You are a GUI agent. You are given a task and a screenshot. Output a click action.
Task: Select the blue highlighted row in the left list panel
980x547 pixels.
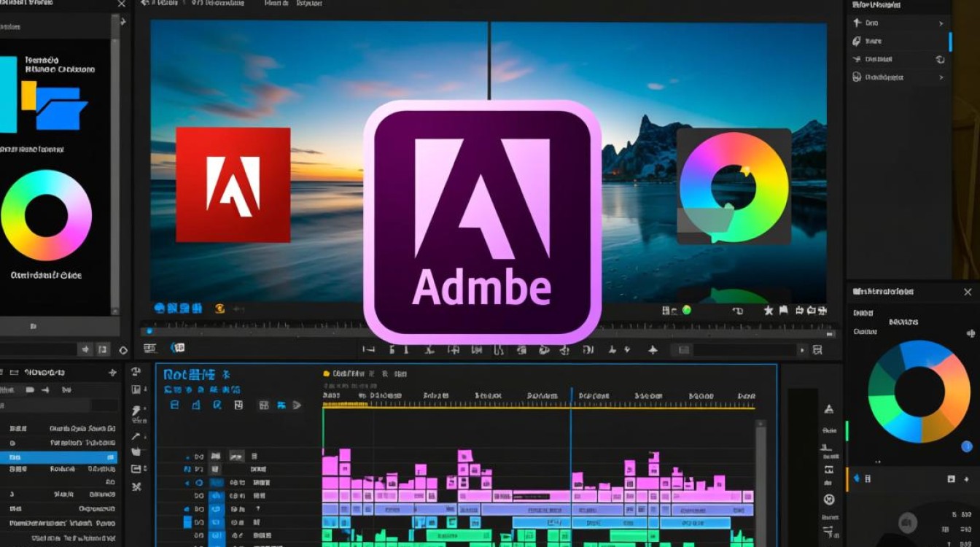point(58,457)
